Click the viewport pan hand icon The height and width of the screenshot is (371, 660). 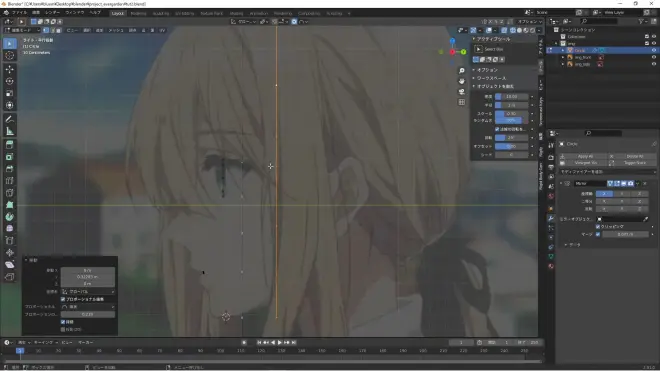click(x=462, y=81)
